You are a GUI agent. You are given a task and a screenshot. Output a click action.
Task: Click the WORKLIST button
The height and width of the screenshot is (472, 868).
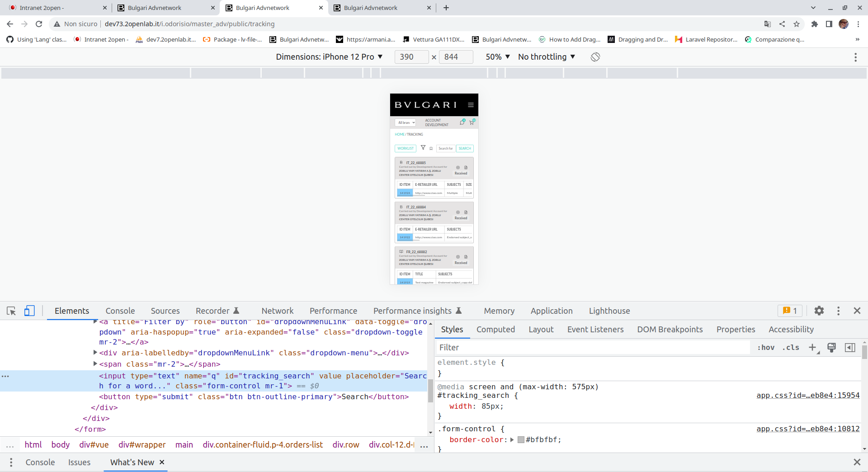pyautogui.click(x=406, y=148)
